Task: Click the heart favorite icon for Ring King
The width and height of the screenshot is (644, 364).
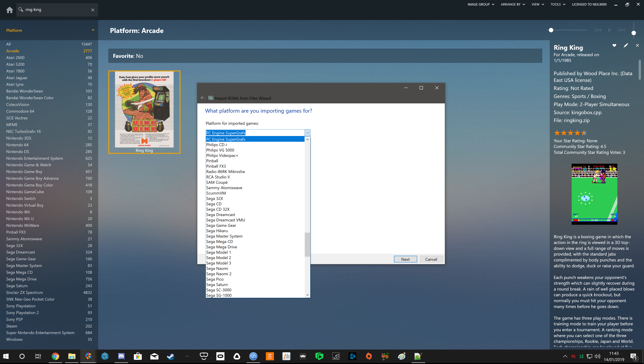Action: click(614, 45)
